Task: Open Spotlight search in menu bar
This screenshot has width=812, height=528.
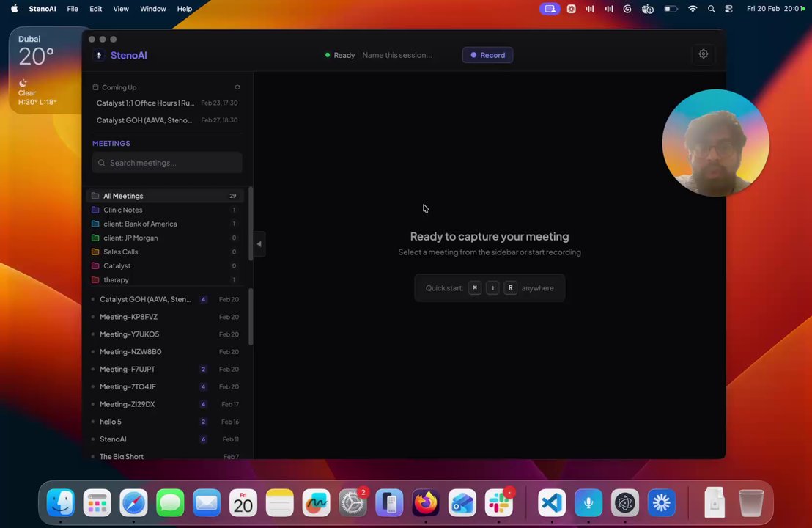Action: [711, 9]
